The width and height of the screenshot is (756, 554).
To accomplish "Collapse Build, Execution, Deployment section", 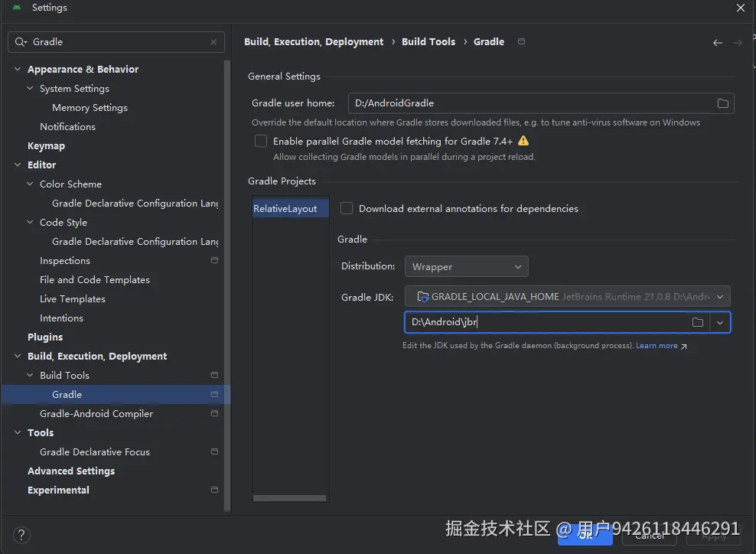I will (18, 356).
